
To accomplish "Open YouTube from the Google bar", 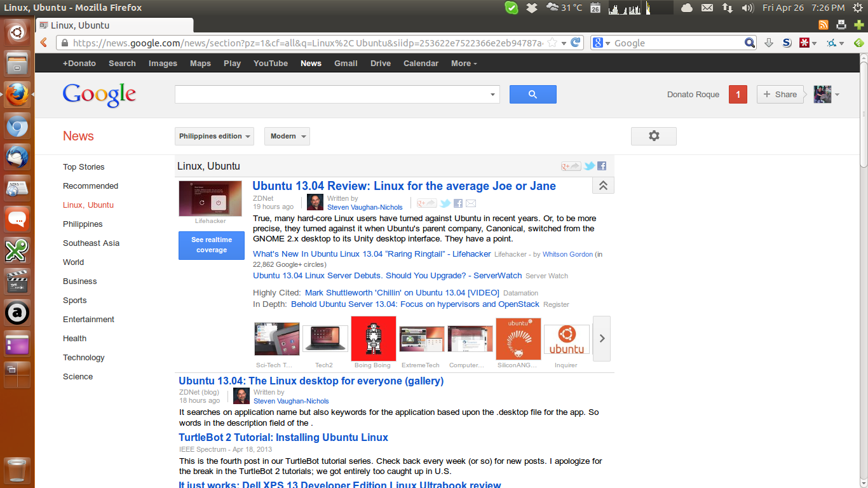I will pyautogui.click(x=271, y=63).
